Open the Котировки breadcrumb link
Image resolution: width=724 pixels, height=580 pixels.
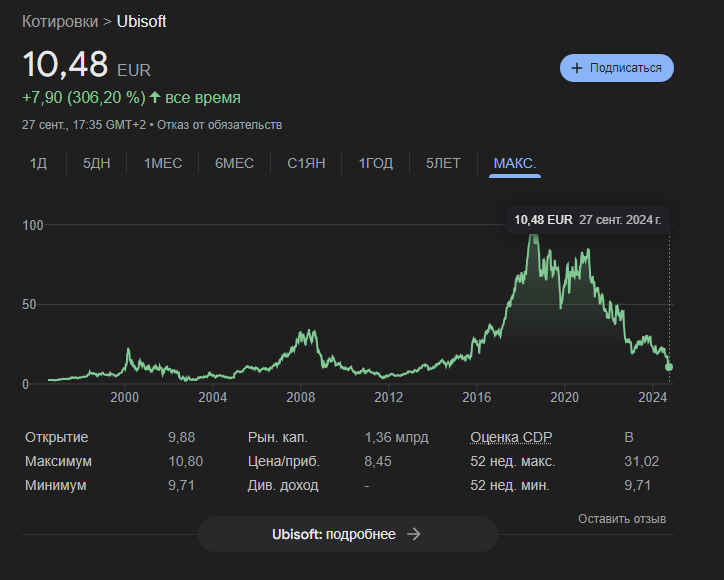(x=60, y=22)
